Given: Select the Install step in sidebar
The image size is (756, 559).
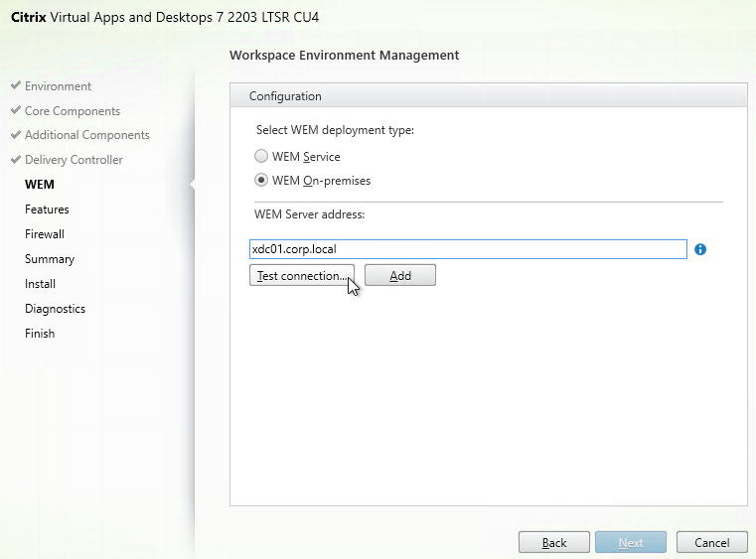Looking at the screenshot, I should point(40,284).
